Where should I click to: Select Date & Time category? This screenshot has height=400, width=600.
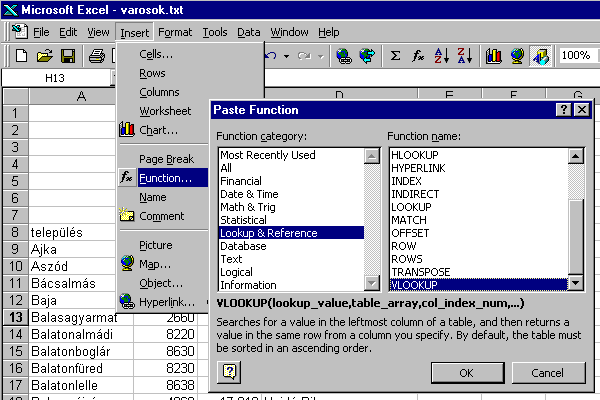click(x=291, y=194)
